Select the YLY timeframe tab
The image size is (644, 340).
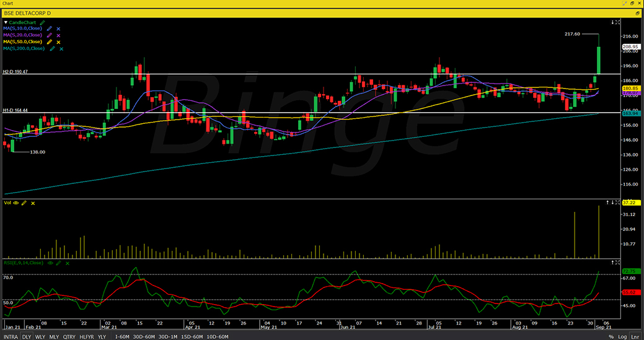[102, 337]
